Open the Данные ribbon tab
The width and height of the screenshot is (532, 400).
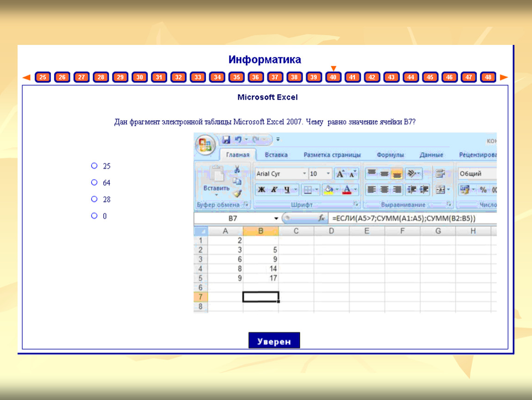[431, 155]
